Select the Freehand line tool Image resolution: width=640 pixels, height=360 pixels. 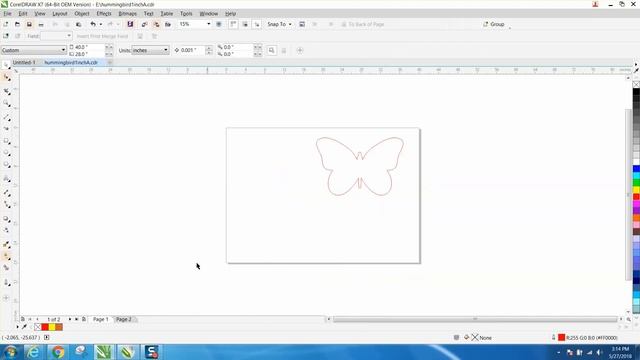tap(7, 118)
